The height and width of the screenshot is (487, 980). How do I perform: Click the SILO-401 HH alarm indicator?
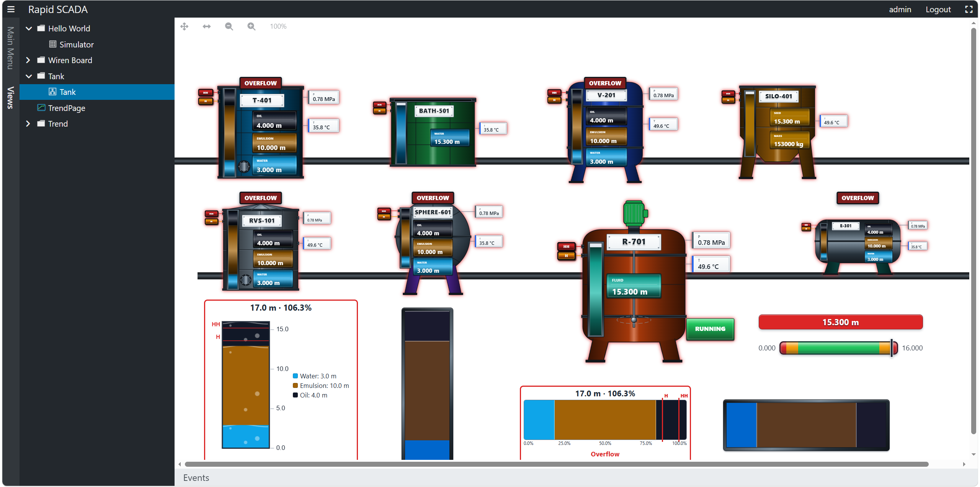tap(728, 93)
